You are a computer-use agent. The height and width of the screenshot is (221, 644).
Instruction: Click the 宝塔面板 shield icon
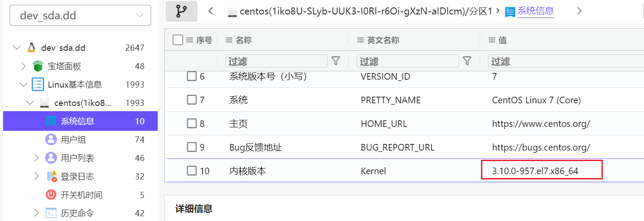[39, 67]
